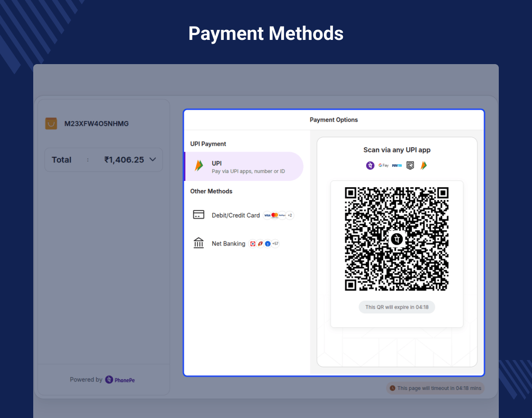Expand the Total amount chevron
The image size is (532, 418).
[152, 160]
